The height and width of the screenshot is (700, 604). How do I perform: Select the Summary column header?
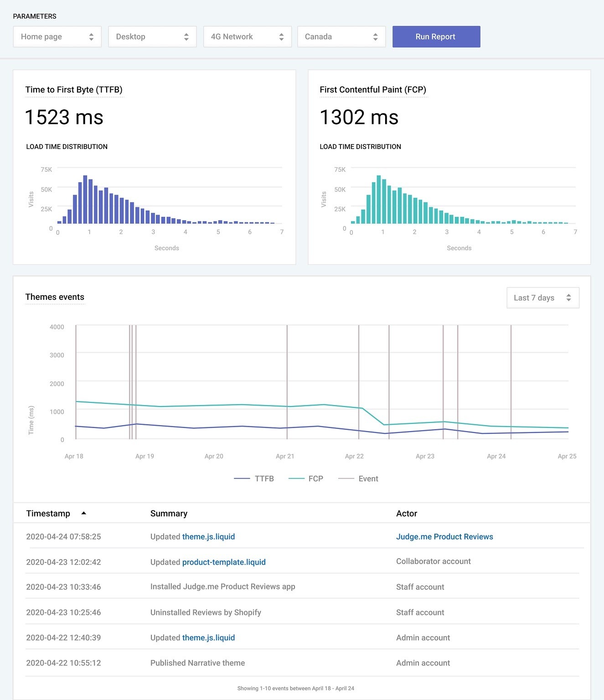(x=169, y=513)
